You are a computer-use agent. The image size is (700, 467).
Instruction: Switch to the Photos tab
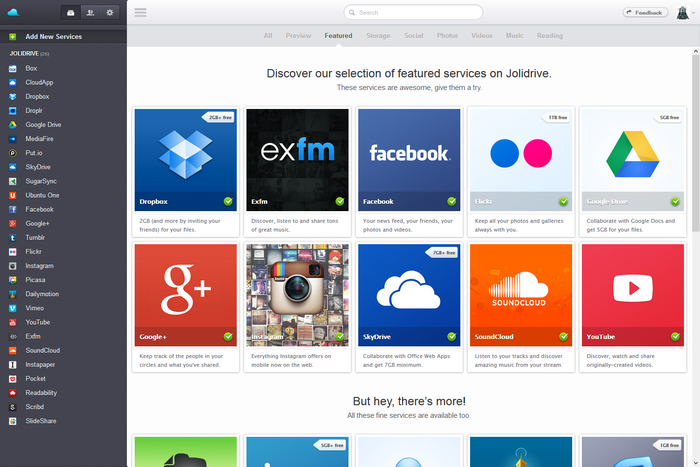point(447,36)
